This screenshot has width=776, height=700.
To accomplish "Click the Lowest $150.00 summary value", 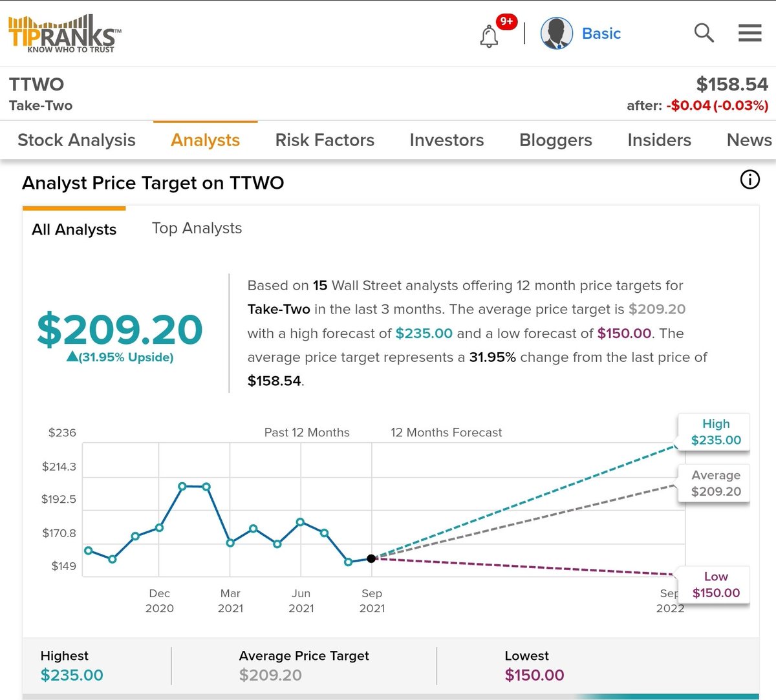I will (534, 675).
